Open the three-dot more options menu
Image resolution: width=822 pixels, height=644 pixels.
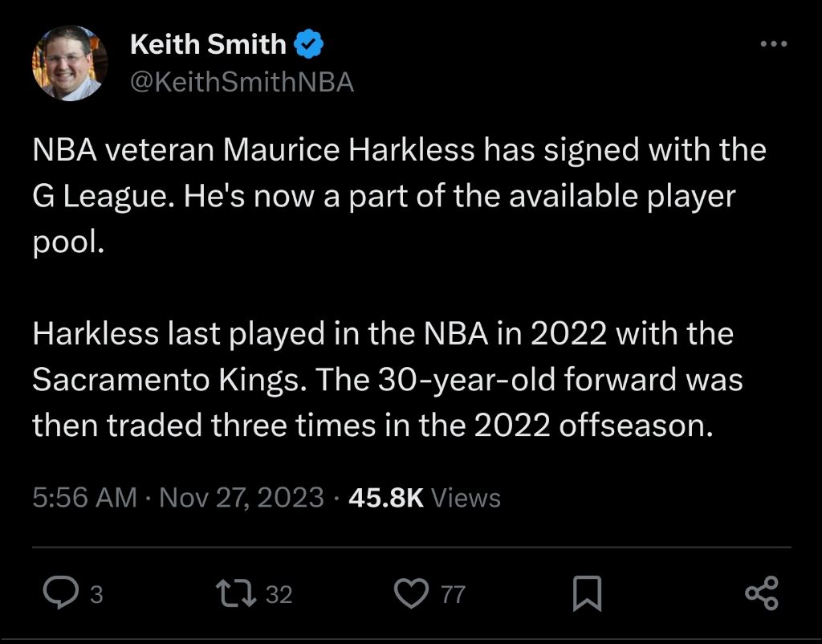click(x=774, y=45)
